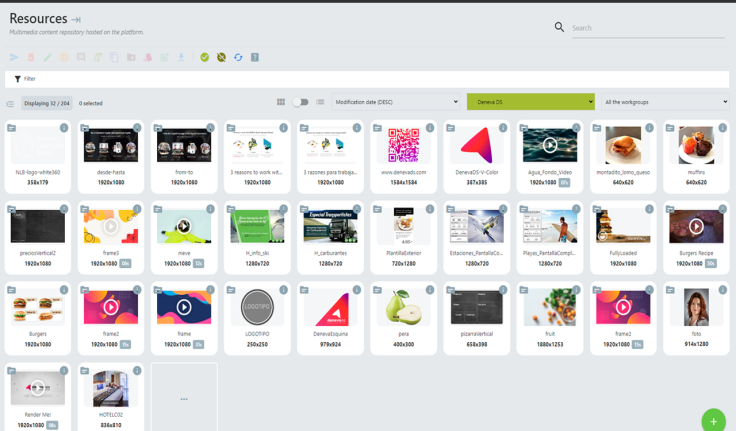Click the blue refresh icon in toolbar
This screenshot has height=431, width=736.
(238, 58)
